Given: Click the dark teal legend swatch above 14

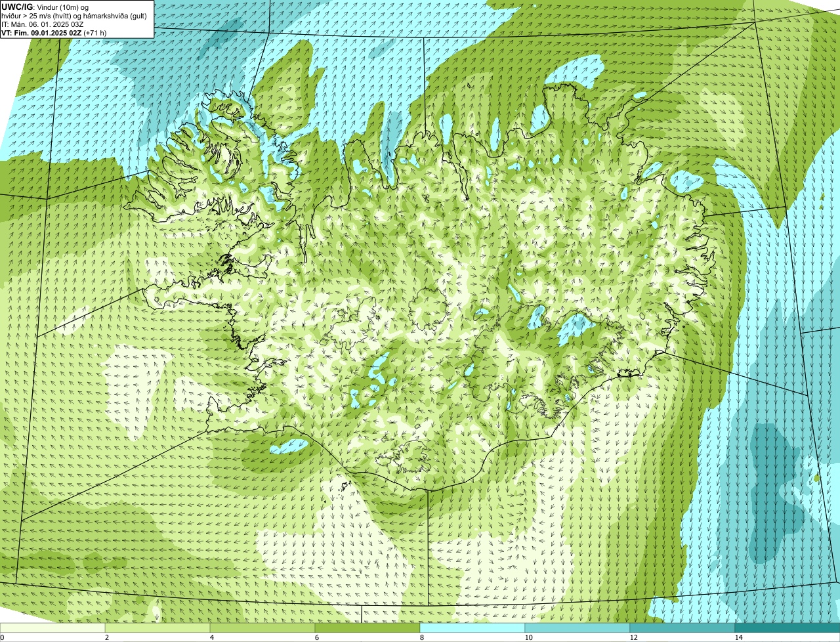Looking at the screenshot, I should click(x=787, y=628).
